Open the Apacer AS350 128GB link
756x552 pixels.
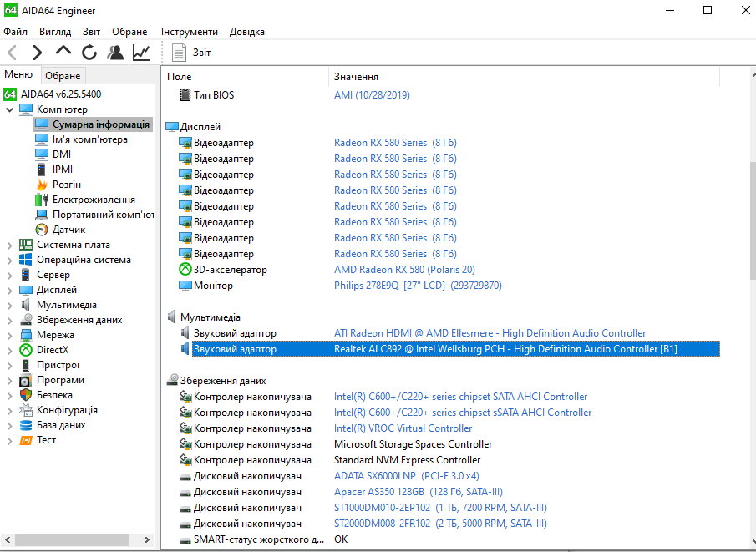(x=418, y=492)
